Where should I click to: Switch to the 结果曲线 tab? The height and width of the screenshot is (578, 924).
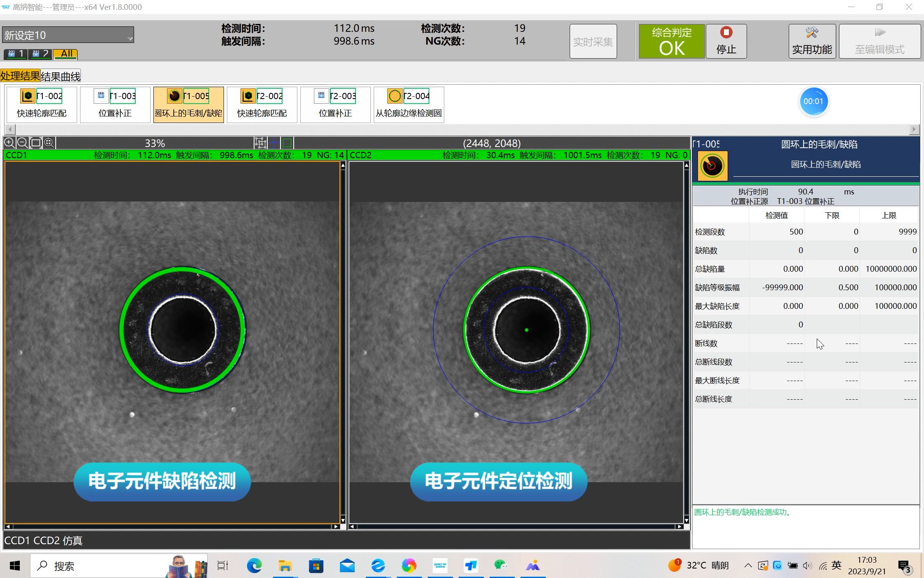click(x=61, y=76)
